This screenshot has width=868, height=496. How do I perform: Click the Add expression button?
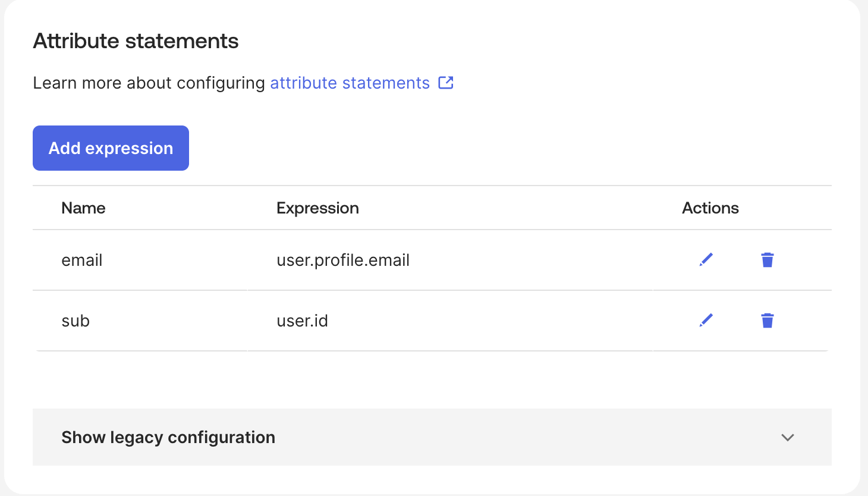point(111,147)
